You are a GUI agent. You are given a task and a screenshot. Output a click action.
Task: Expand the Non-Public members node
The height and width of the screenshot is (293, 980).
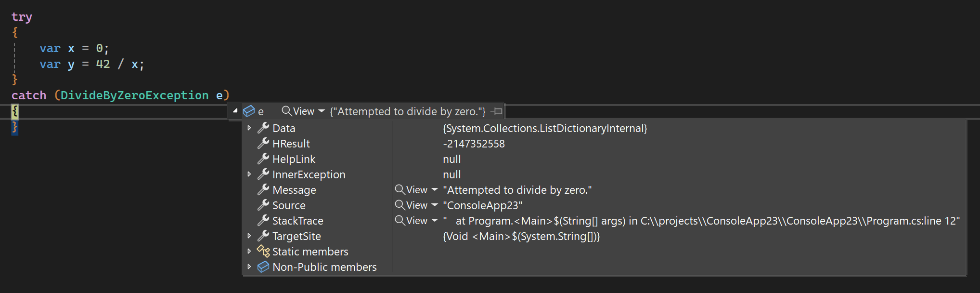[249, 266]
